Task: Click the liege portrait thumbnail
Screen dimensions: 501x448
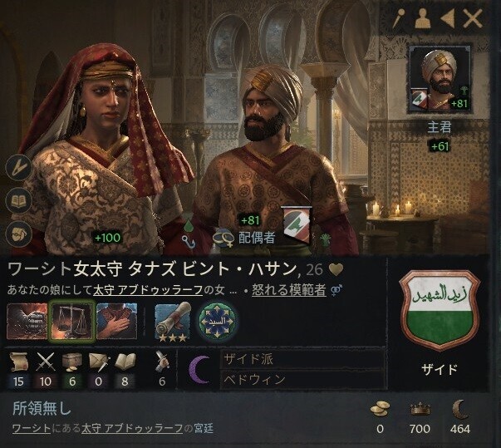Action: 440,79
